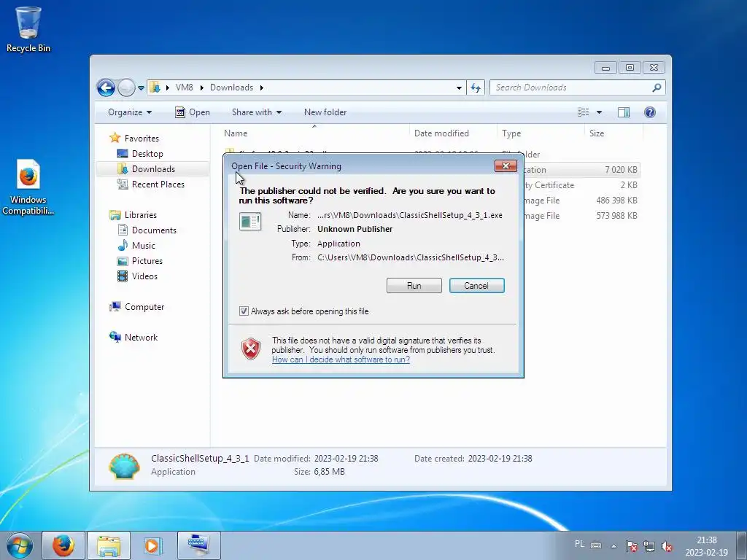Open Action Center flag icon
This screenshot has width=747, height=560.
point(632,546)
